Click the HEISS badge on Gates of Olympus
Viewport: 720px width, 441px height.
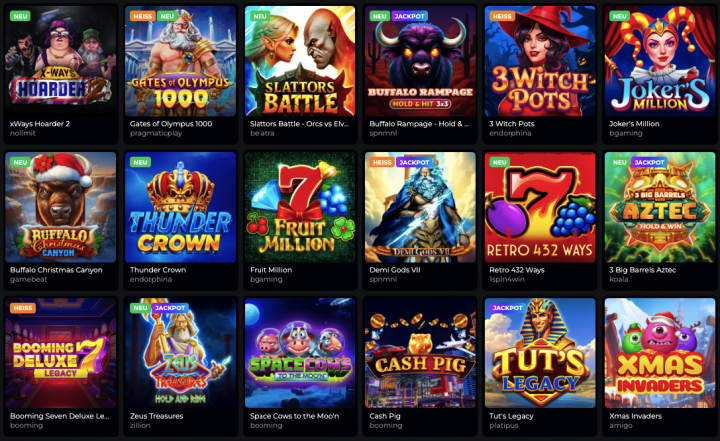tap(142, 16)
